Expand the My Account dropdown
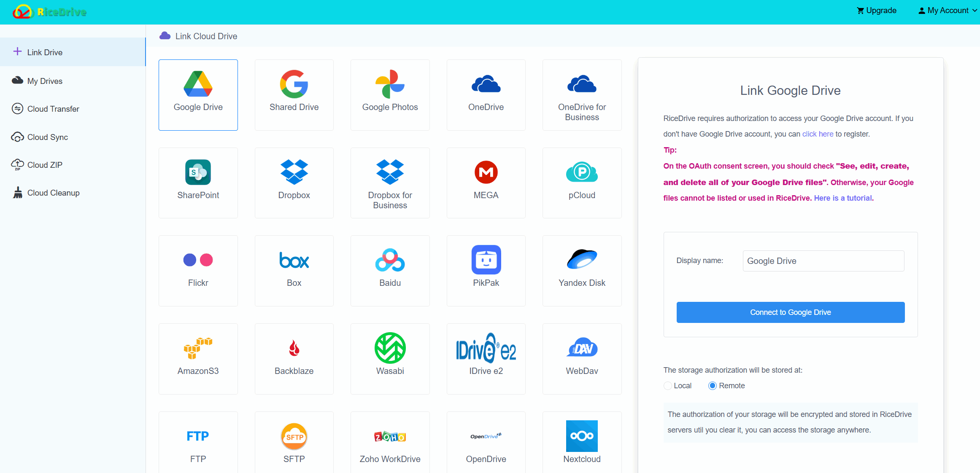 point(948,11)
